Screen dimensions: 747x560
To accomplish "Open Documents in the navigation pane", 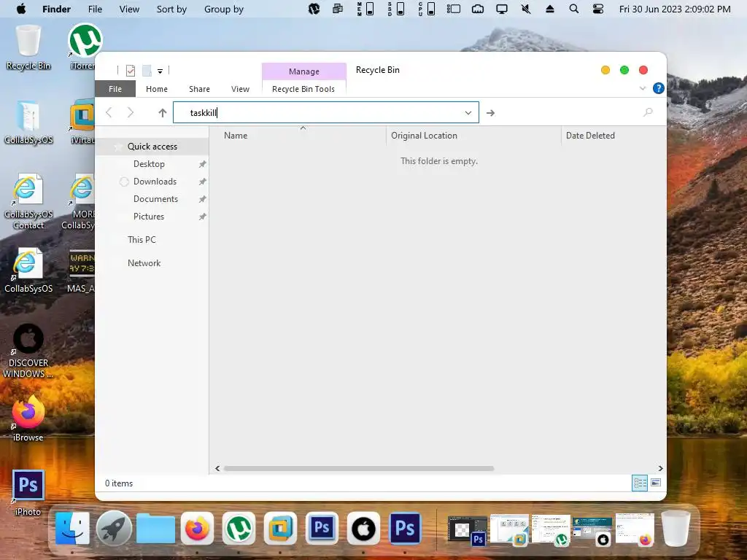I will point(156,199).
